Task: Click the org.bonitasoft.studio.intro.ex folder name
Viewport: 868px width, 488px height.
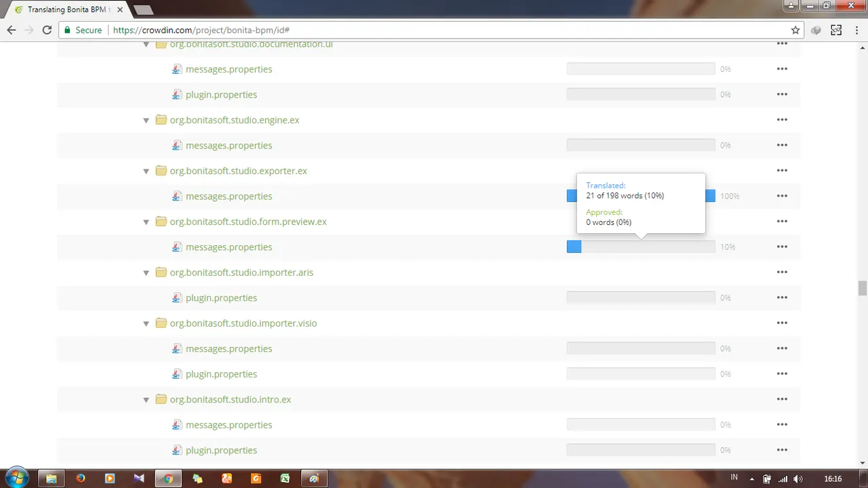Action: click(x=231, y=399)
